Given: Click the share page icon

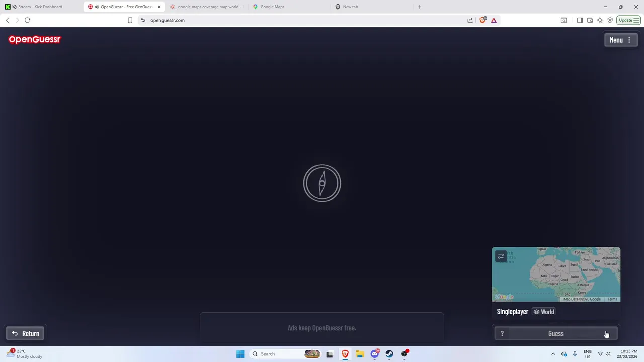Looking at the screenshot, I should click(x=470, y=20).
